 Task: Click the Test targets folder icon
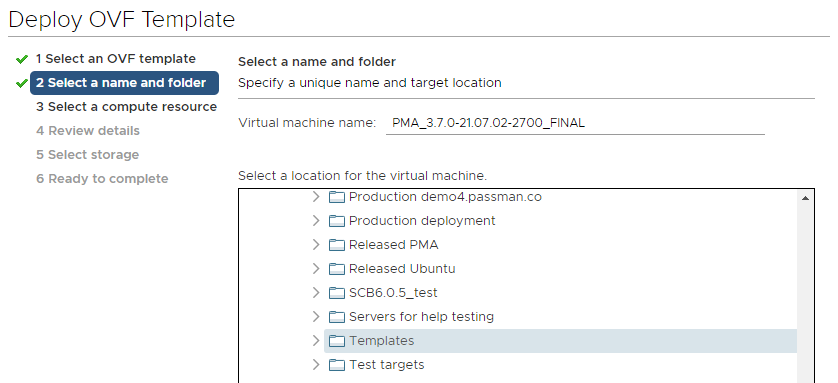pos(337,365)
